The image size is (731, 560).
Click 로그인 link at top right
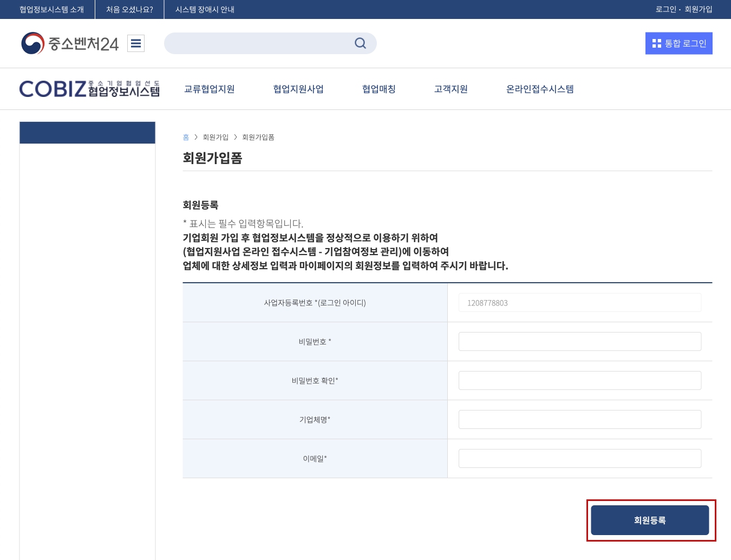click(x=665, y=9)
